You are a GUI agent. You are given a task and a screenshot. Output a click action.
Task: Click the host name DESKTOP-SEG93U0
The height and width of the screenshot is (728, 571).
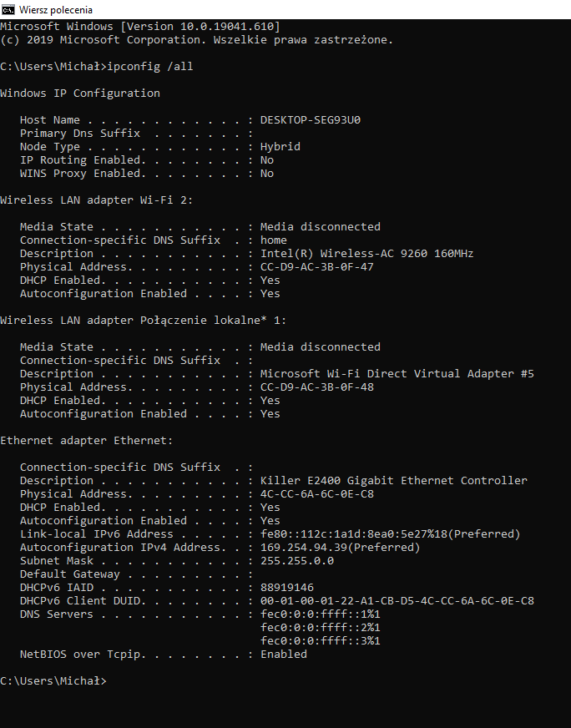310,119
